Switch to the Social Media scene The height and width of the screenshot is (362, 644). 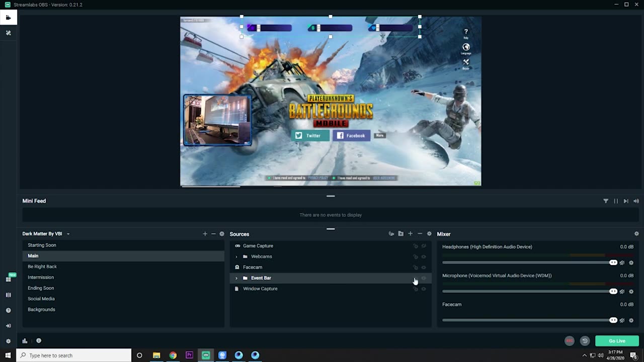(123, 299)
